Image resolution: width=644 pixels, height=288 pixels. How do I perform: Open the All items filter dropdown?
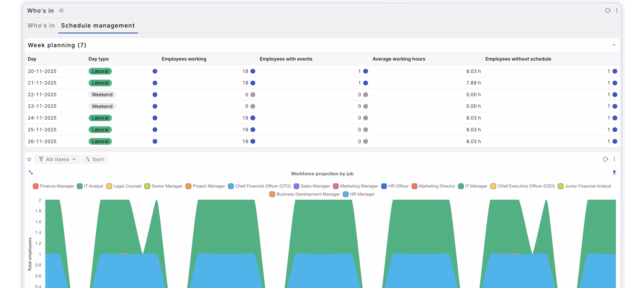pos(57,159)
